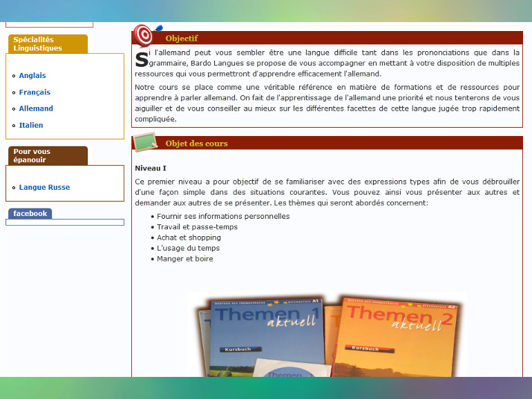Click the Niveau I subheading
Viewport: 532px width, 399px height.
pos(151,168)
